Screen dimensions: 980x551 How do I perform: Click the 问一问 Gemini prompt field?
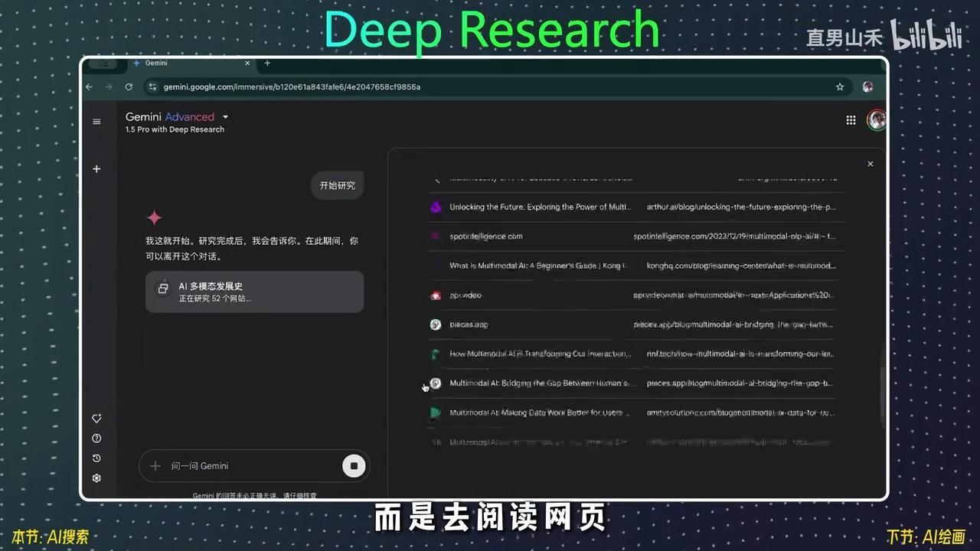[x=253, y=465]
